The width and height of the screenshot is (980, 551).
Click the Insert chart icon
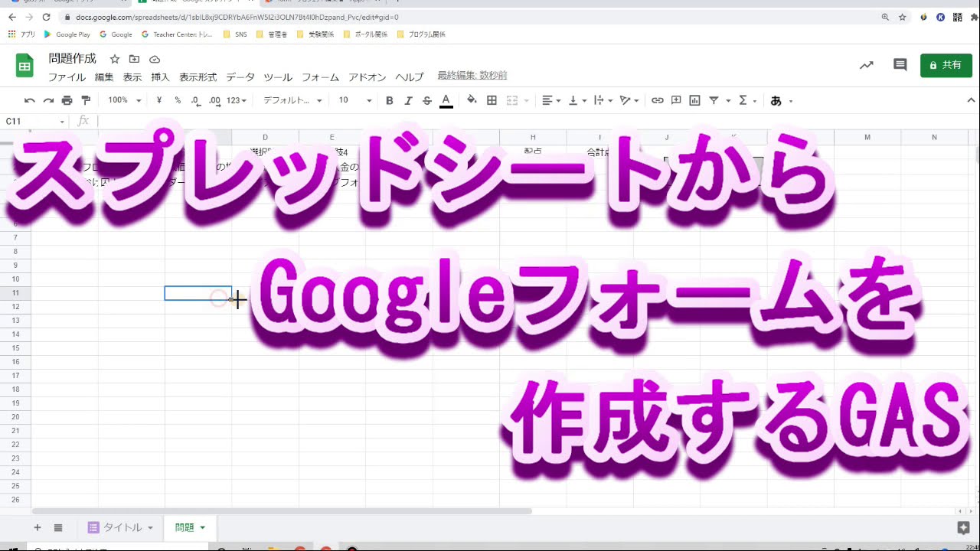pos(695,100)
